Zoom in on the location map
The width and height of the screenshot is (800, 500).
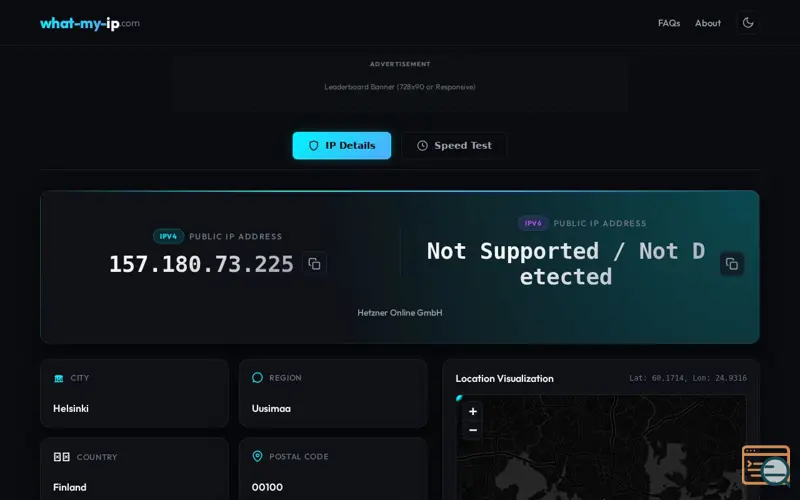(x=473, y=411)
